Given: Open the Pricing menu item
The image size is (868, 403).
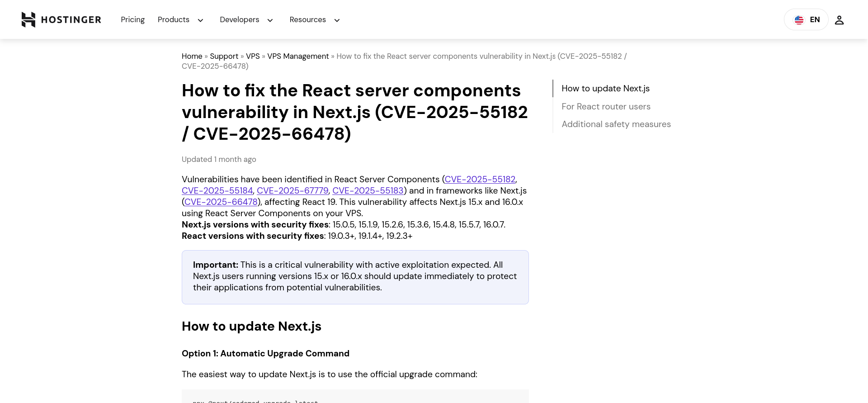Looking at the screenshot, I should (132, 19).
